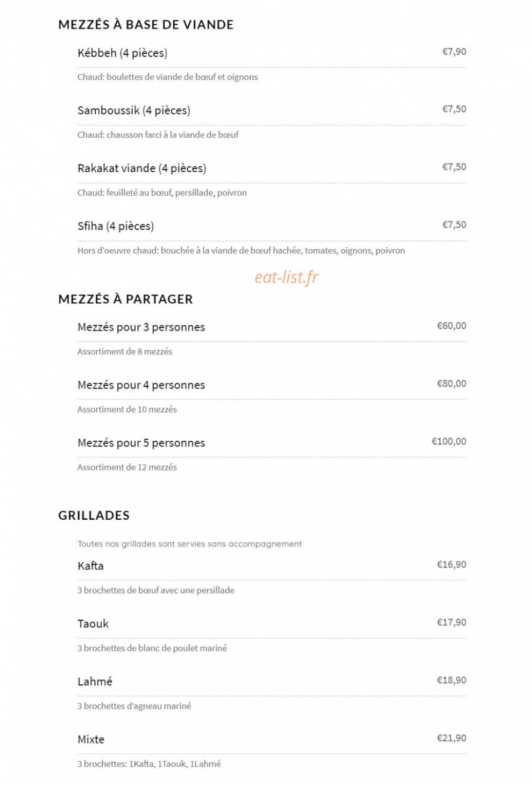The width and height of the screenshot is (532, 785).
Task: Select Mezzés pour 4 personnes
Action: (x=141, y=385)
